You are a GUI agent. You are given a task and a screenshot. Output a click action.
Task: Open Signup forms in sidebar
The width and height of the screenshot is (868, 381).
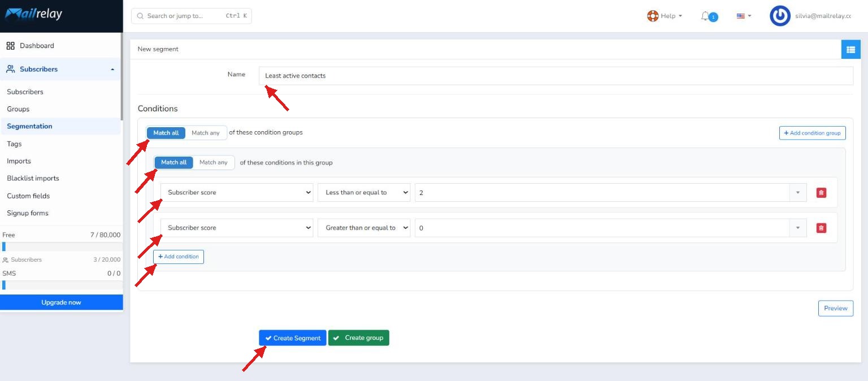tap(28, 213)
